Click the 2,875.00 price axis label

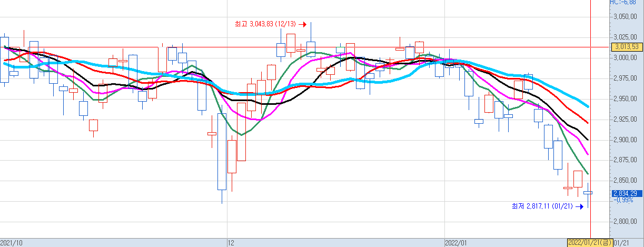pyautogui.click(x=626, y=160)
